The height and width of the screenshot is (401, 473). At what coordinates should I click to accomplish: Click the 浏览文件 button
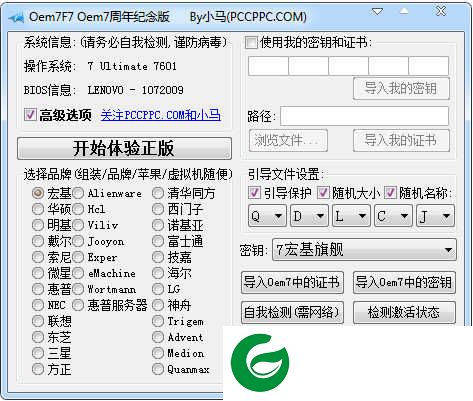click(x=288, y=140)
